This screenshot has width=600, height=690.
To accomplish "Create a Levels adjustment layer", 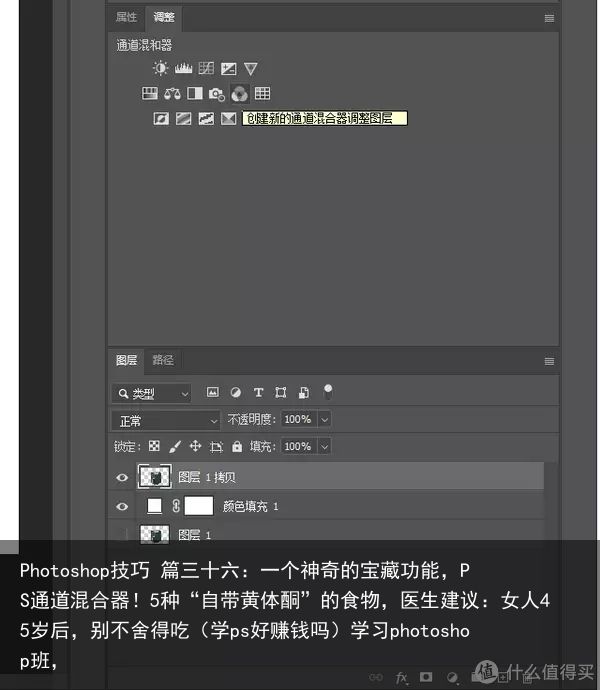I will (x=183, y=68).
